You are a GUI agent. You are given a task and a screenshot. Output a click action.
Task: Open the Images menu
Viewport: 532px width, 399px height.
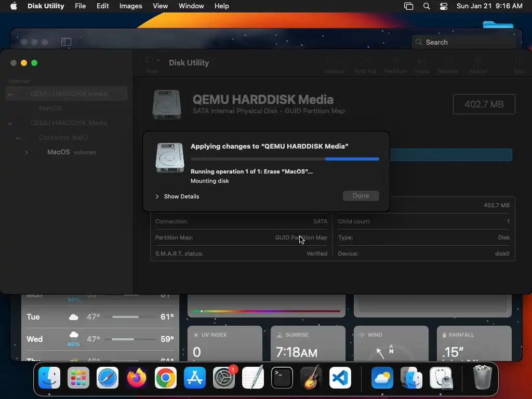130,6
